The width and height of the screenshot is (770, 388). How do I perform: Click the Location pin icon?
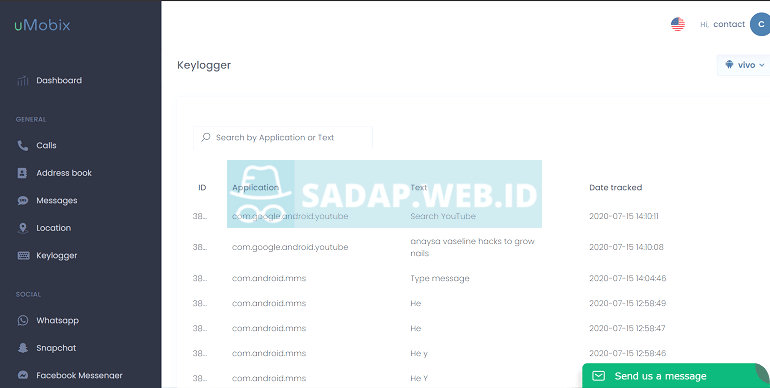(x=23, y=228)
